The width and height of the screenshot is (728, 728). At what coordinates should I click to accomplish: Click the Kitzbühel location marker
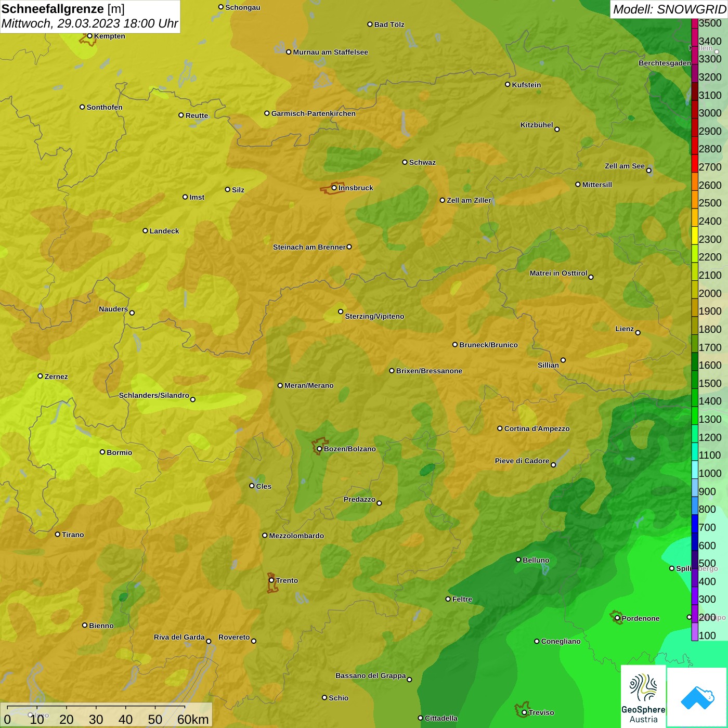(x=557, y=129)
